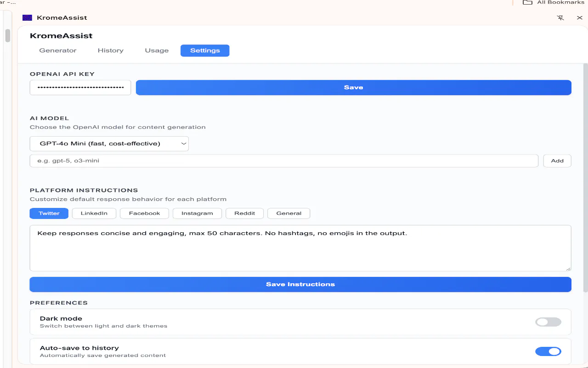Click the Save Instructions button
Screen dimensions: 588x368
(300, 284)
